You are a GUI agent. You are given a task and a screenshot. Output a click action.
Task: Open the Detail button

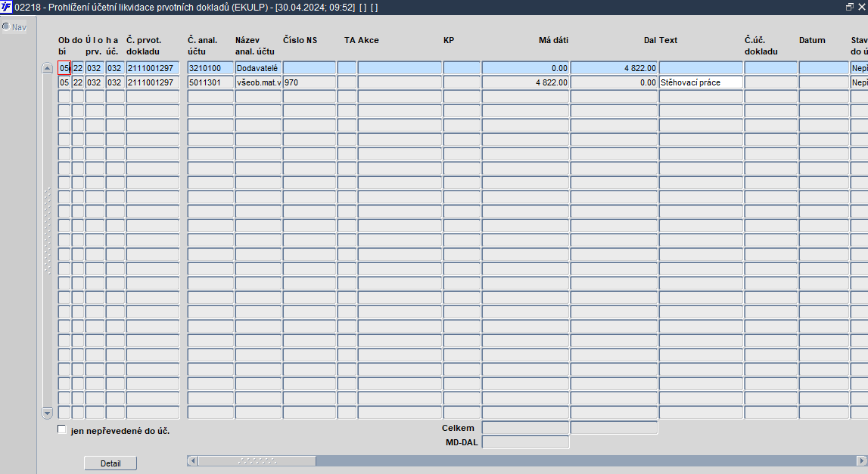(x=110, y=463)
